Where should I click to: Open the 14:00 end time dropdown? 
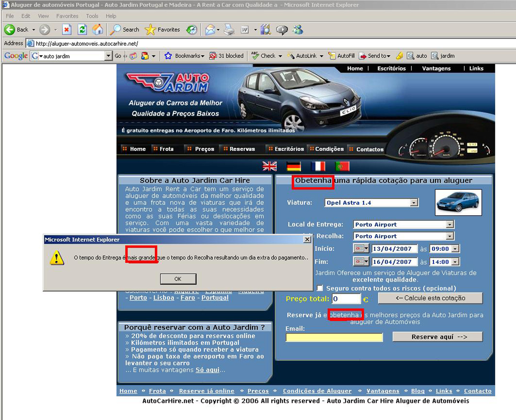[x=455, y=262]
